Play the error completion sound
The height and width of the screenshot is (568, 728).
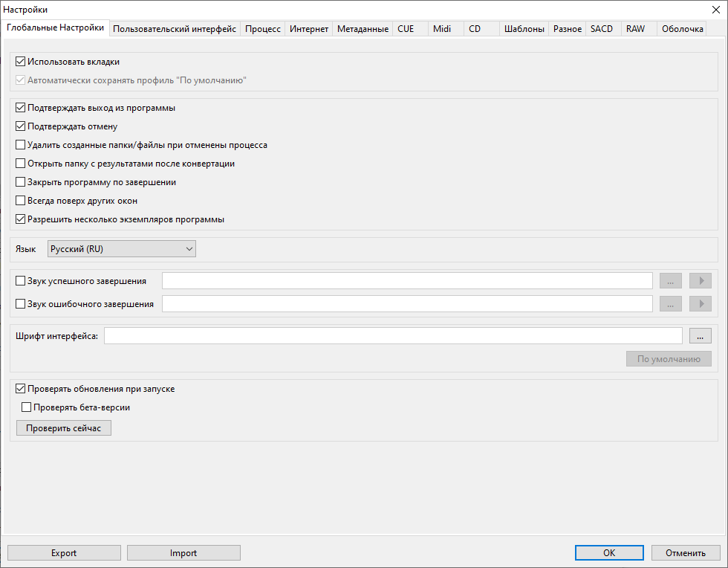click(x=700, y=304)
